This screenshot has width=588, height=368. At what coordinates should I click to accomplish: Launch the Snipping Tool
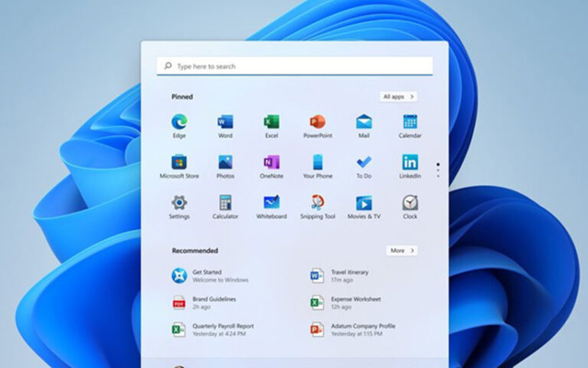[318, 202]
